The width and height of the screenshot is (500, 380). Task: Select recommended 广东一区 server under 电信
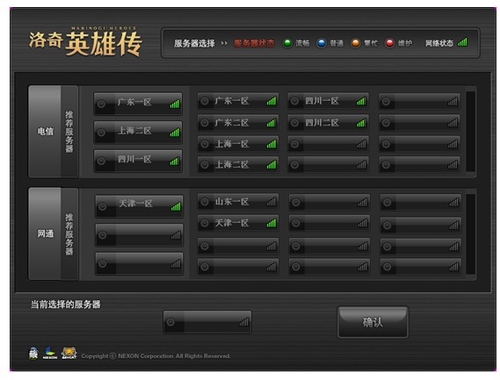coord(138,104)
